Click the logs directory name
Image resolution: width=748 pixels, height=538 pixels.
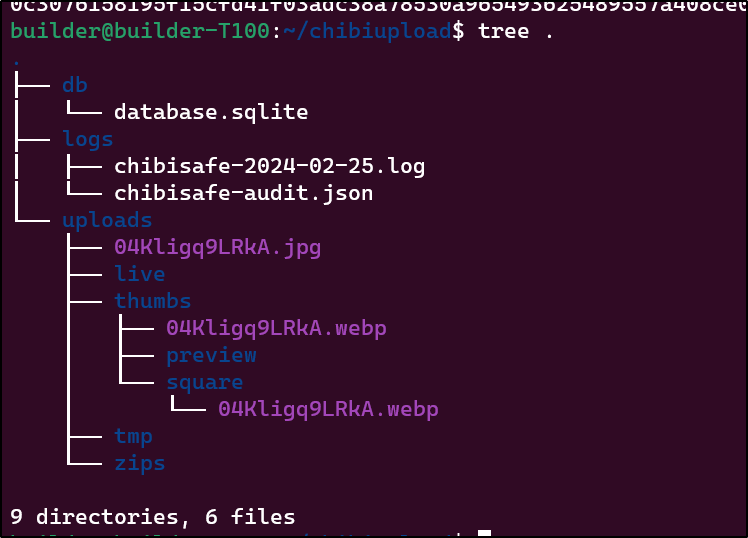[x=88, y=140]
